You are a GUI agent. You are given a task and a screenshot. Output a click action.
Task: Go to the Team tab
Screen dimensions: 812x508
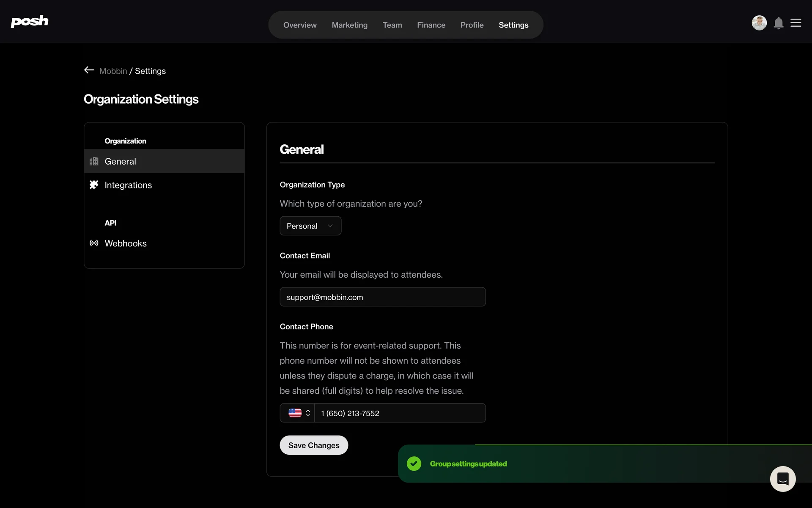coord(392,25)
